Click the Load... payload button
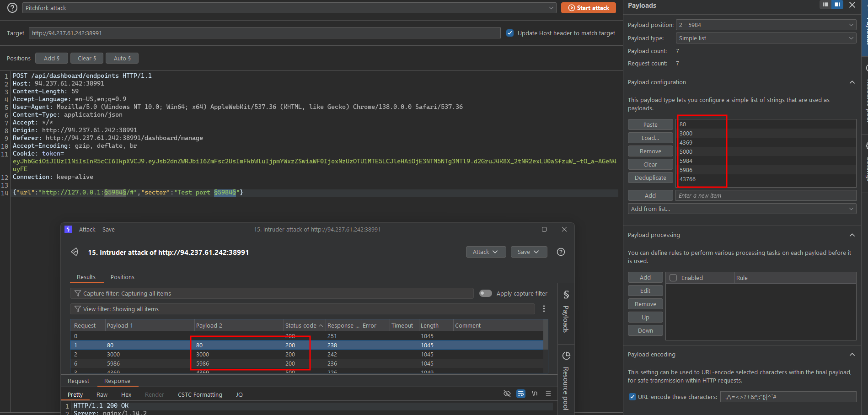 [650, 138]
